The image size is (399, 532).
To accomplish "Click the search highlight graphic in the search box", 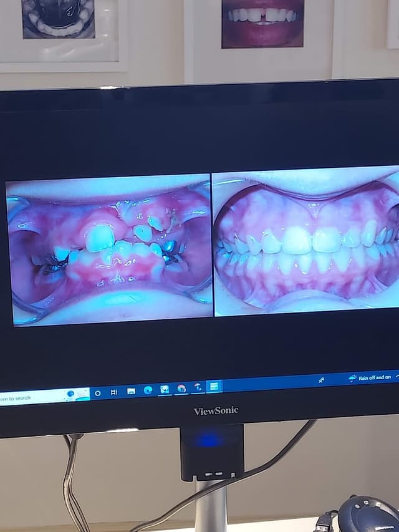I will click(x=76, y=395).
